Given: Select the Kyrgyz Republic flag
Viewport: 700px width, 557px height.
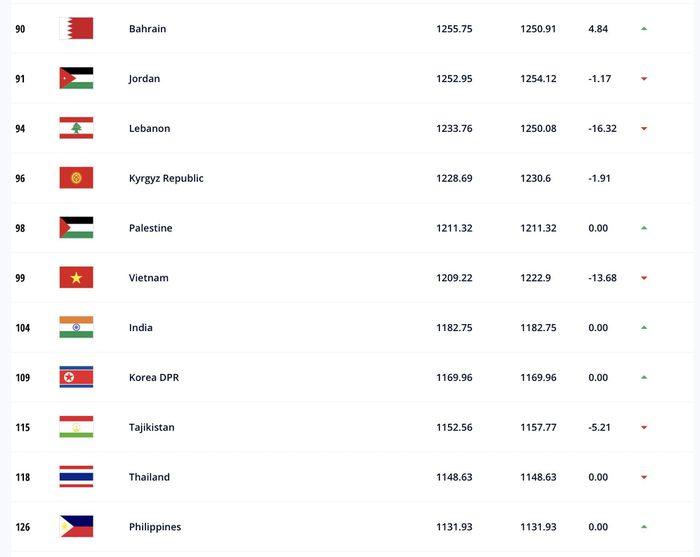Looking at the screenshot, I should tap(76, 178).
